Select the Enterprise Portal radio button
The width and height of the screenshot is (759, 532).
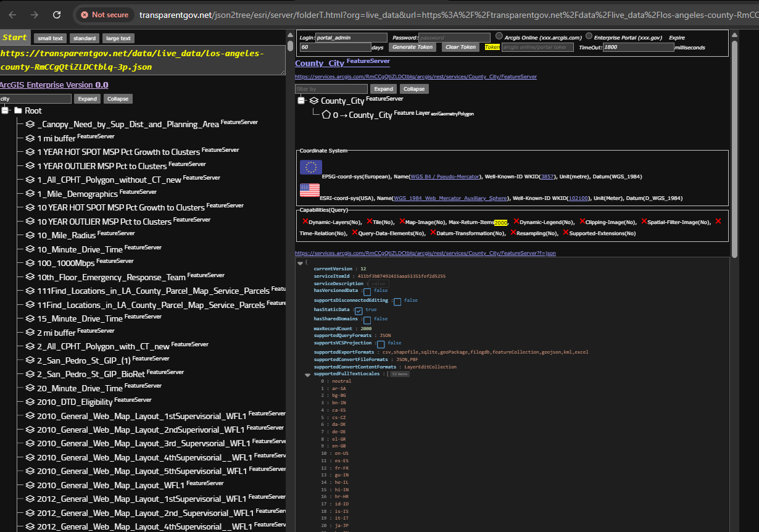[x=589, y=36]
